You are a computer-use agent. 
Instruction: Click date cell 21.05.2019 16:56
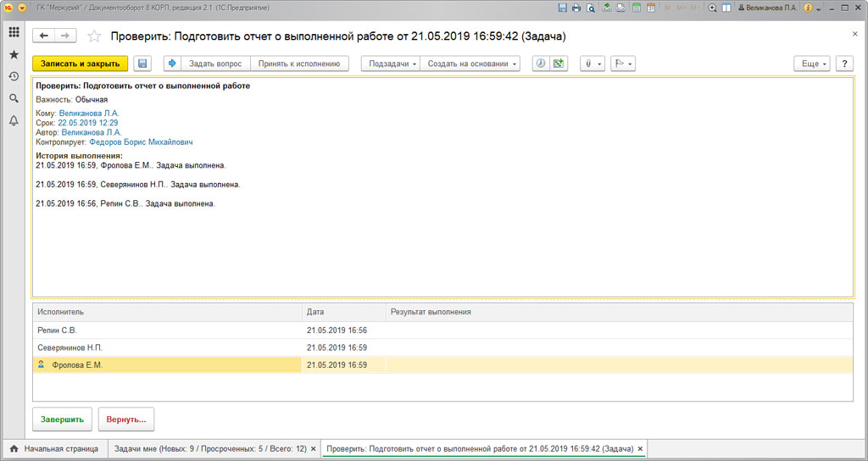(x=344, y=330)
